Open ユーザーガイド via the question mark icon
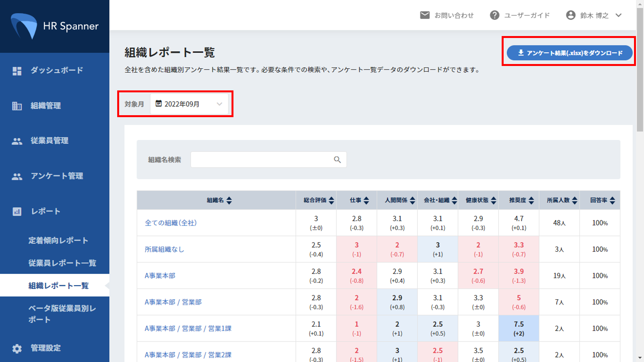The height and width of the screenshot is (362, 644). [x=495, y=15]
